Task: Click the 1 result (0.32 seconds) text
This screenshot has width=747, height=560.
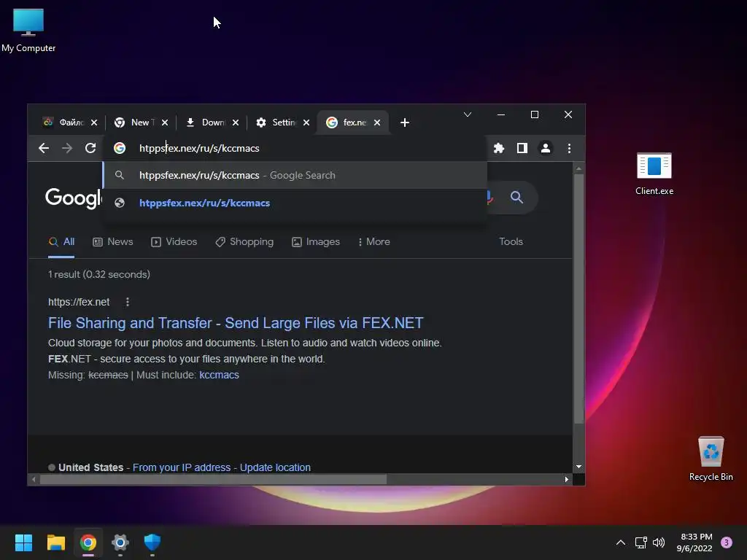Action: tap(99, 275)
